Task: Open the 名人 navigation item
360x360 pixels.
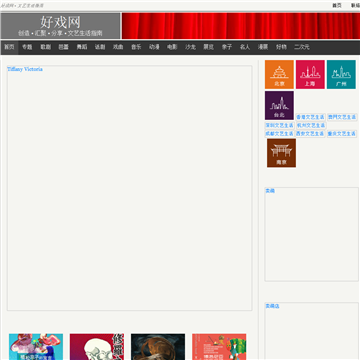Action: pos(245,47)
